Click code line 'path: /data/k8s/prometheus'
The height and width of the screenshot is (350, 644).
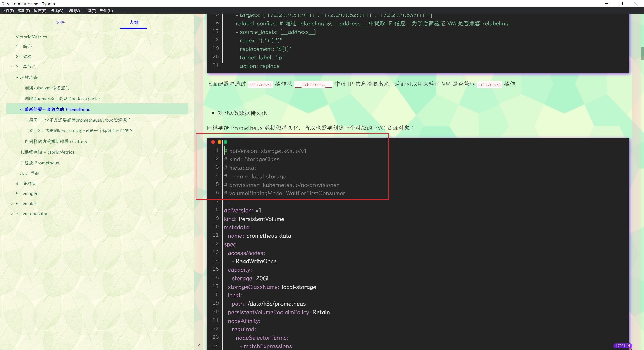(x=269, y=304)
